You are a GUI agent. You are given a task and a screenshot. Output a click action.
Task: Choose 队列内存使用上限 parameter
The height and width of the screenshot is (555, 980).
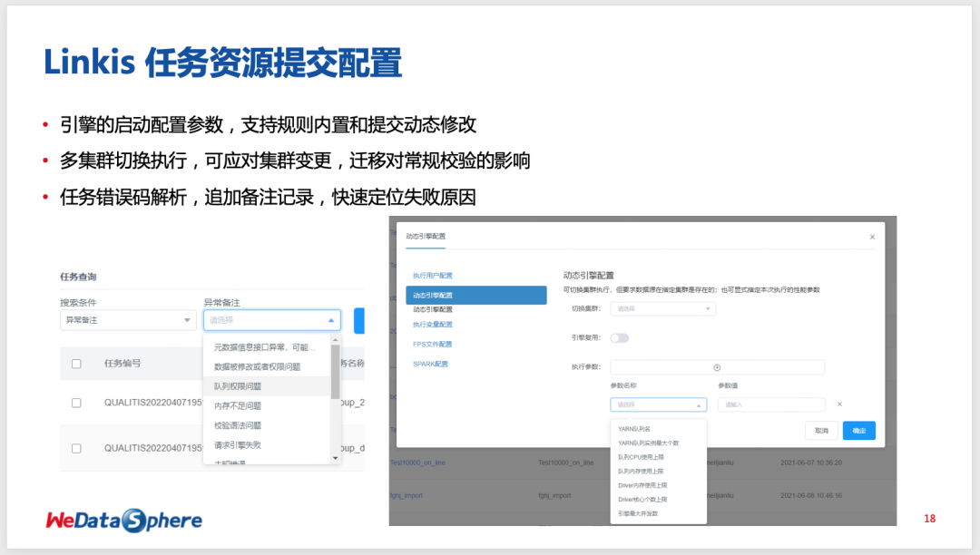[x=658, y=472]
